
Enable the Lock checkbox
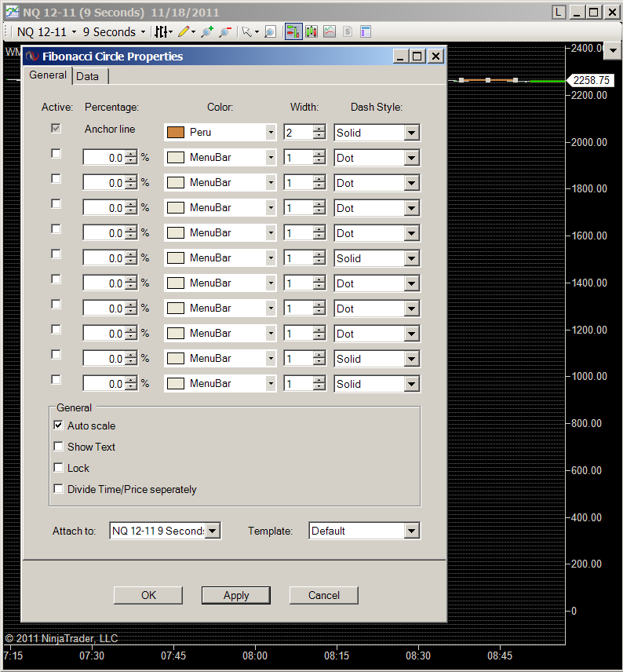pos(58,467)
